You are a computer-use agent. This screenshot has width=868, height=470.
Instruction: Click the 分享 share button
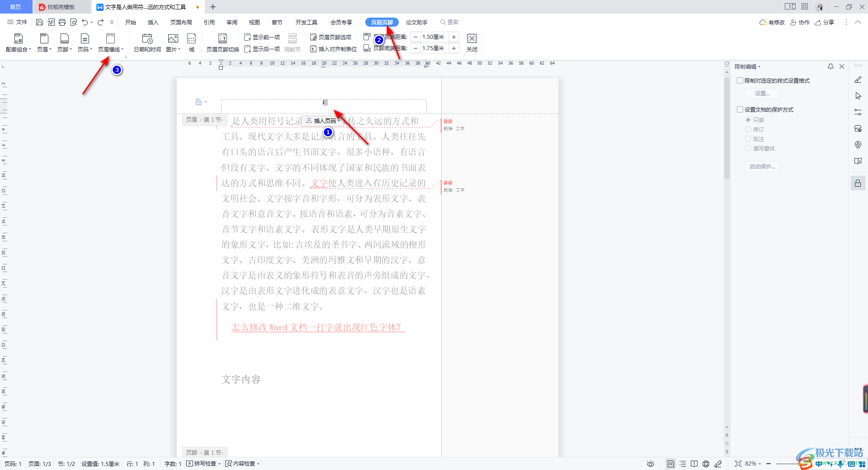pyautogui.click(x=825, y=22)
